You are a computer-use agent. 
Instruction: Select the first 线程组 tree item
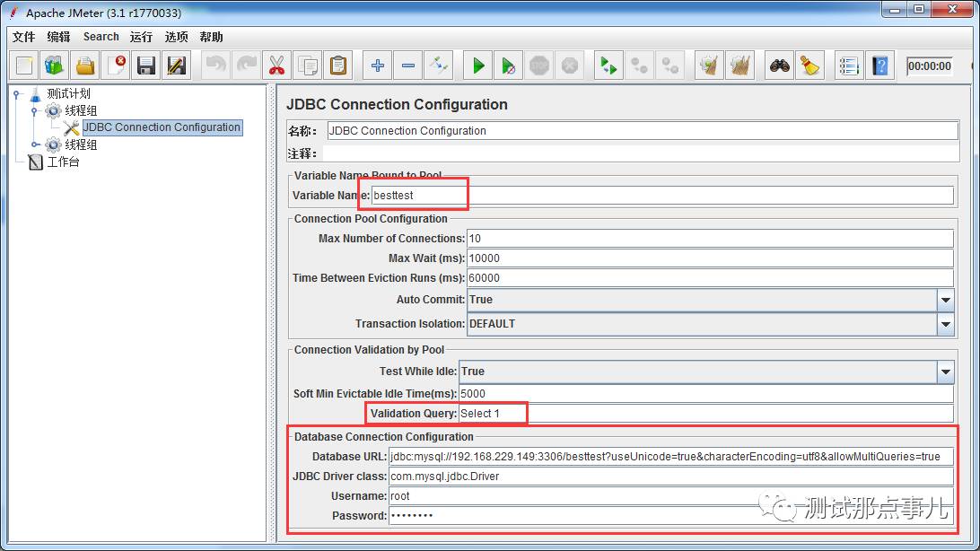pos(81,110)
